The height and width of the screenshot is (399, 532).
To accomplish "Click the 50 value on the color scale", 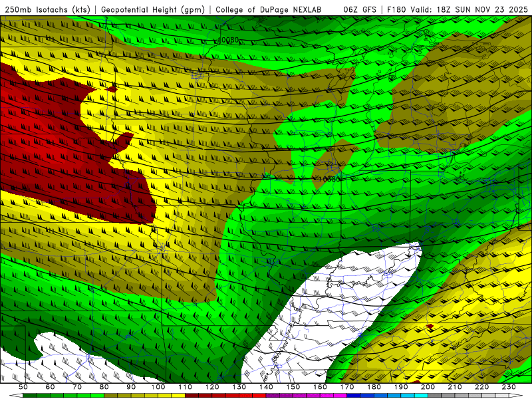I will [23, 387].
